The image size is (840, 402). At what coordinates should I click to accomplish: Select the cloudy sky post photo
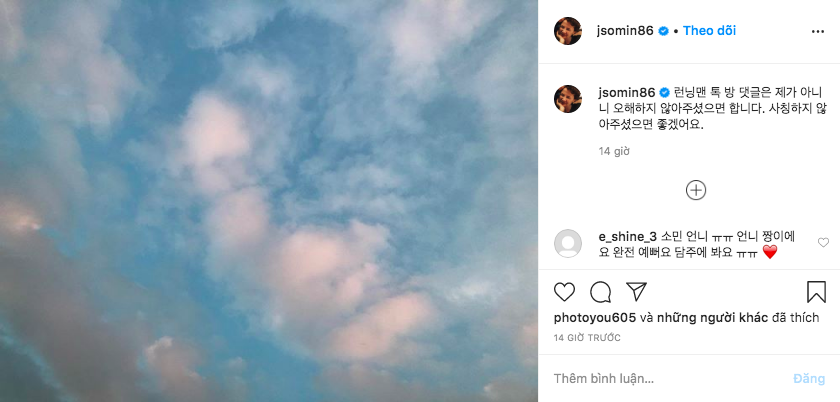(269, 201)
